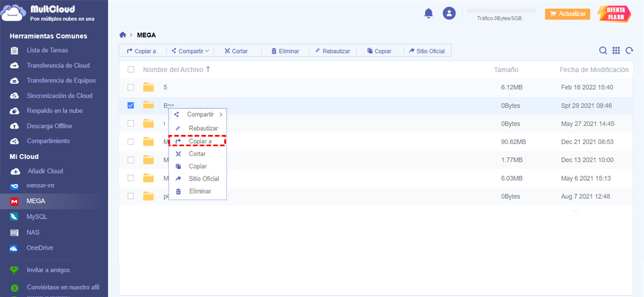Click the MEGA breadcrumb label

pos(146,35)
